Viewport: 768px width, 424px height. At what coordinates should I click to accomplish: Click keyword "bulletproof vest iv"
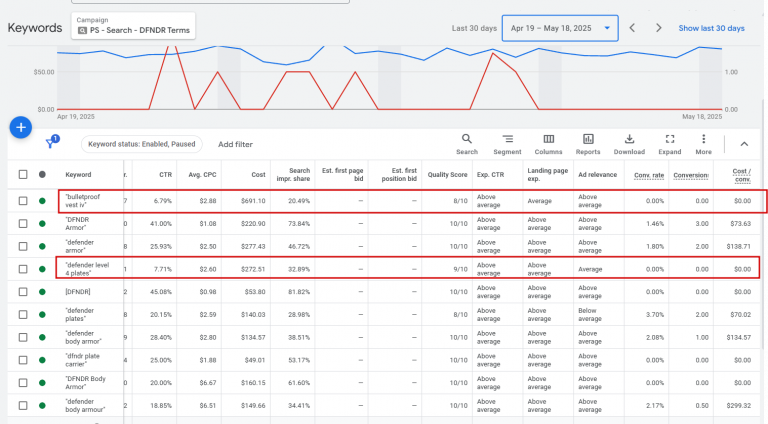(82, 201)
